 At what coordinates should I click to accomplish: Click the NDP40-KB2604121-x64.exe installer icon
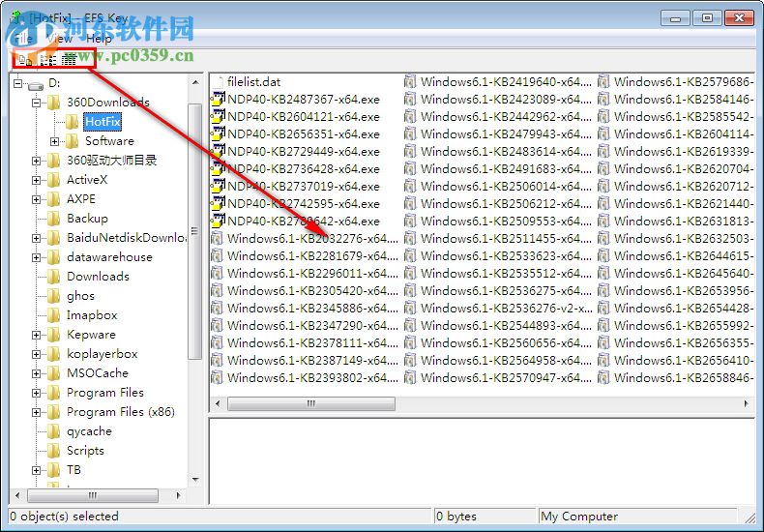(x=218, y=117)
